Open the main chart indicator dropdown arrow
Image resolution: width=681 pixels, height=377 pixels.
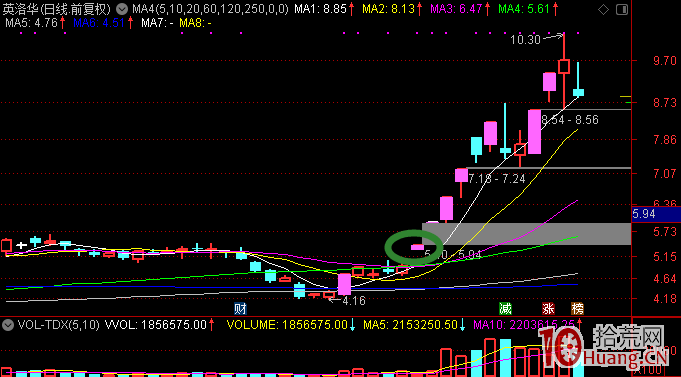(122, 9)
